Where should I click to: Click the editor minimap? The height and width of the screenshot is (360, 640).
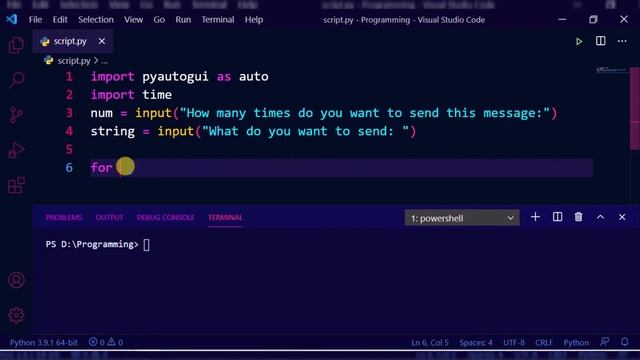(611, 70)
